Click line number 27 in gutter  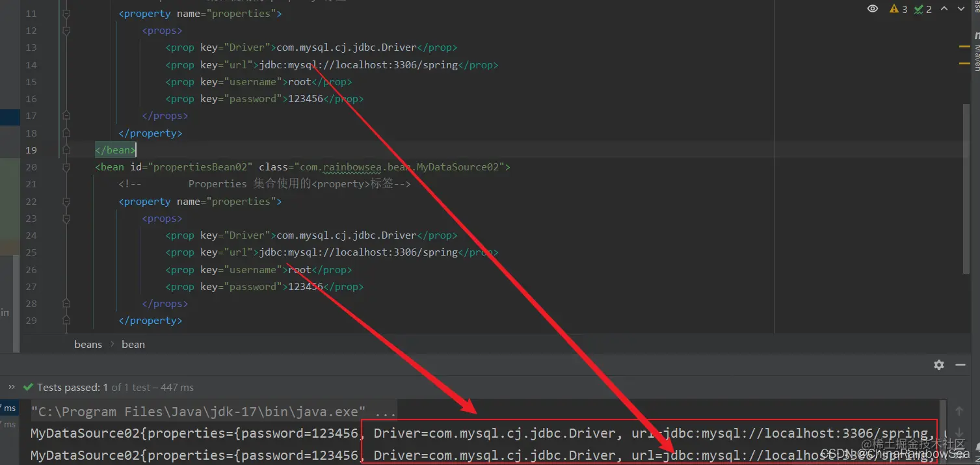[31, 287]
